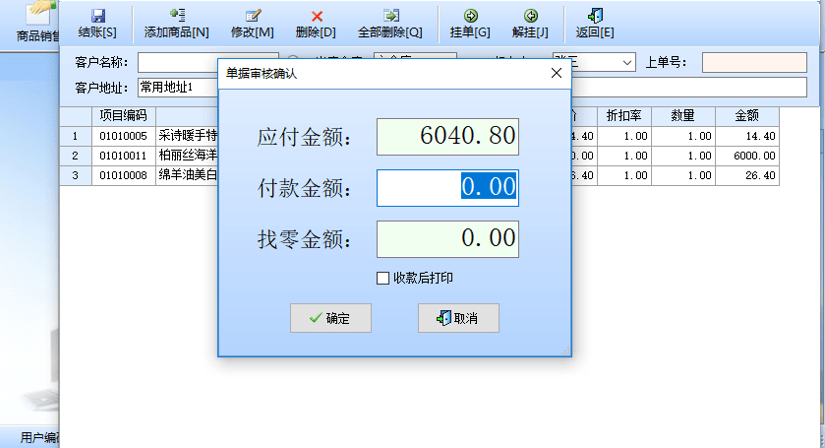Click the 金额 column header

747,116
